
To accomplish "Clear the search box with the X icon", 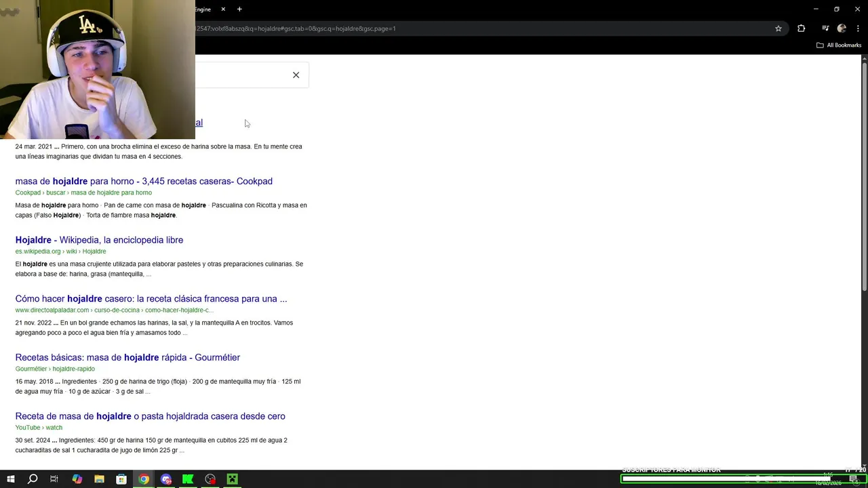I will [x=296, y=75].
